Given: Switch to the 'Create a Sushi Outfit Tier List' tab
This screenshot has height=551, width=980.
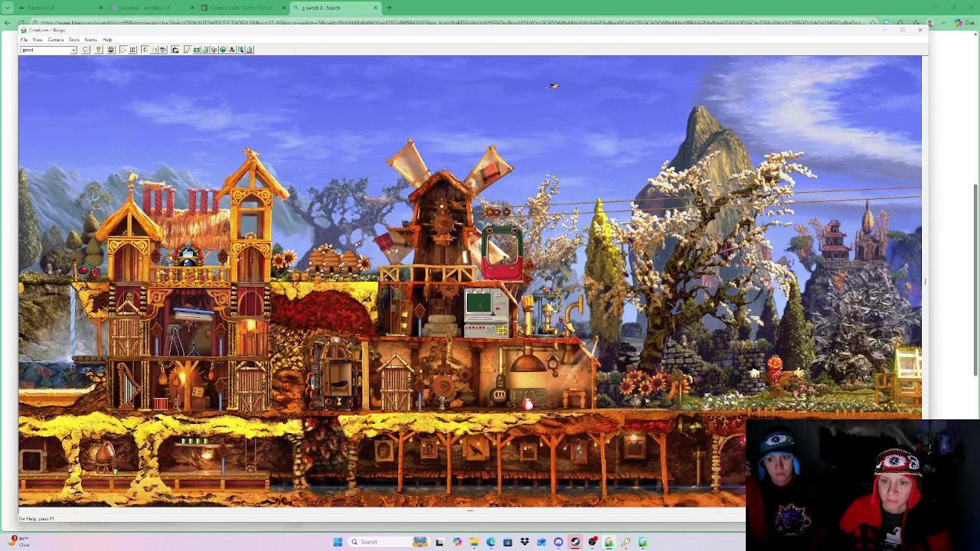Looking at the screenshot, I should pos(241,8).
